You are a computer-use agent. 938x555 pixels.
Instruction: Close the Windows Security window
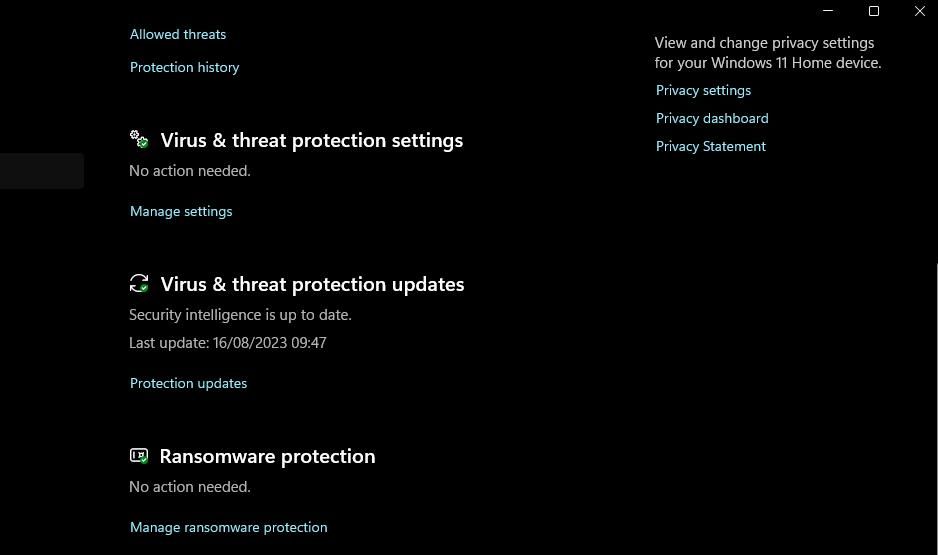[920, 11]
